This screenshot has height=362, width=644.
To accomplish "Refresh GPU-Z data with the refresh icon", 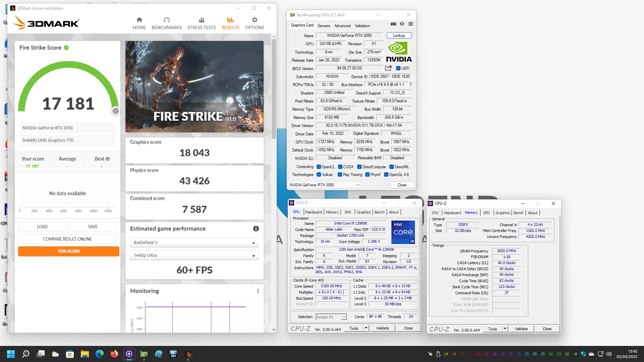I will [x=402, y=24].
